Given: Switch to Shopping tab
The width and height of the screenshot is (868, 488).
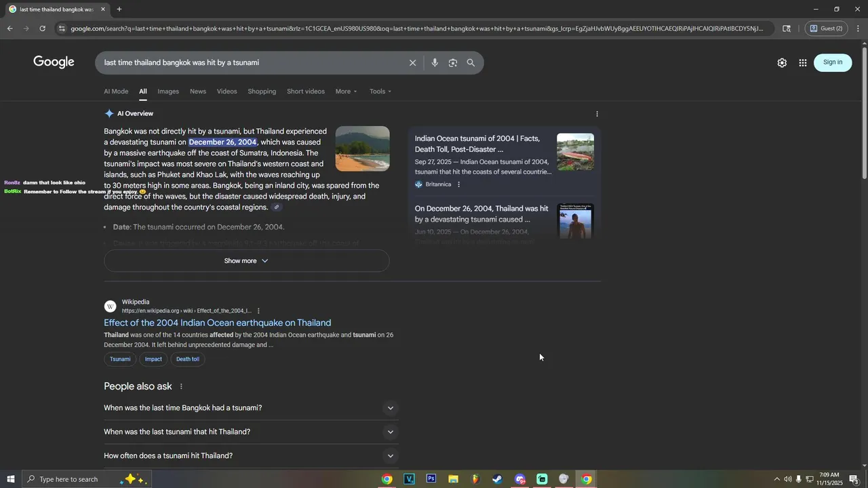Looking at the screenshot, I should [x=262, y=91].
